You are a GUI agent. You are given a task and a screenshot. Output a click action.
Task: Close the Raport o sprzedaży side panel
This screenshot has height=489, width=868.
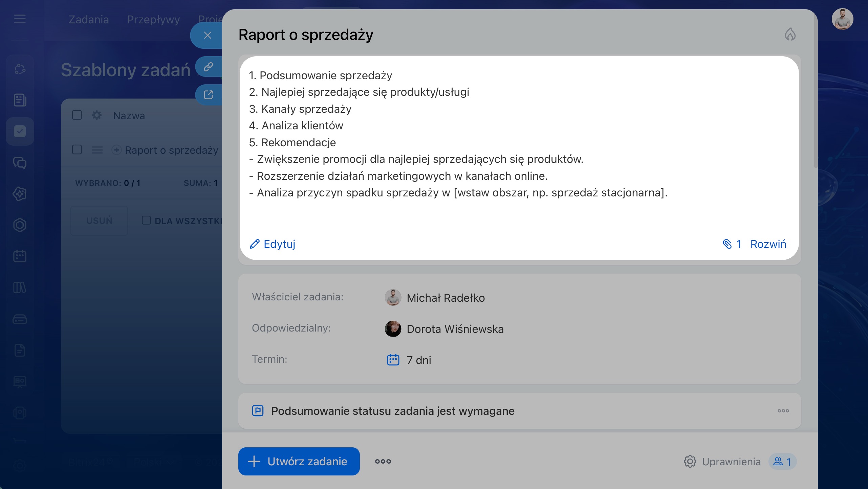(208, 35)
